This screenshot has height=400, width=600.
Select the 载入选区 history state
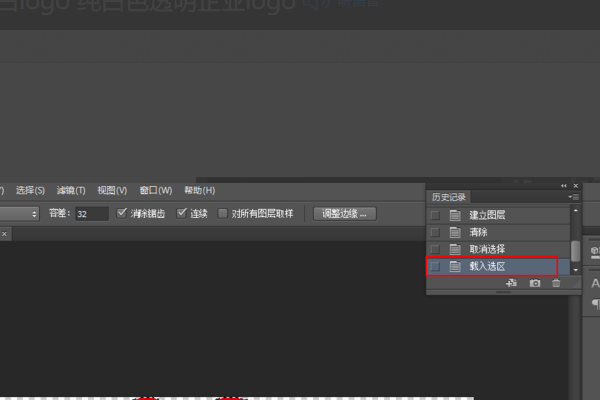499,266
